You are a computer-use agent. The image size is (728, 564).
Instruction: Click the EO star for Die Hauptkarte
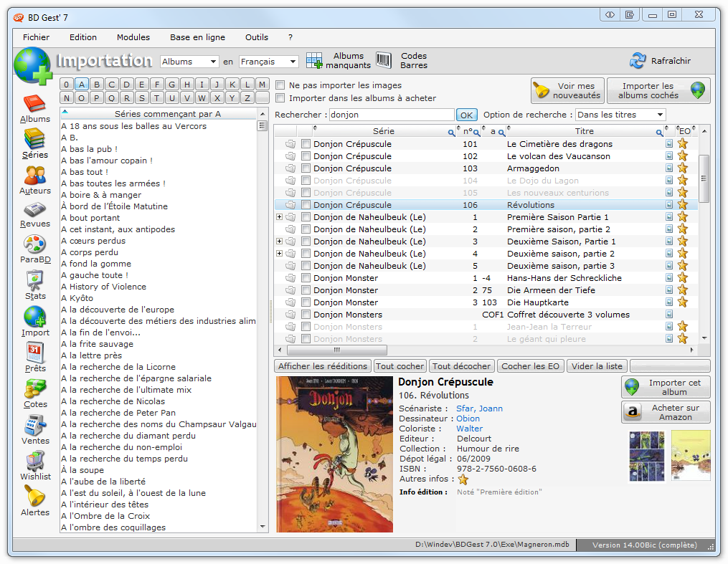click(683, 302)
